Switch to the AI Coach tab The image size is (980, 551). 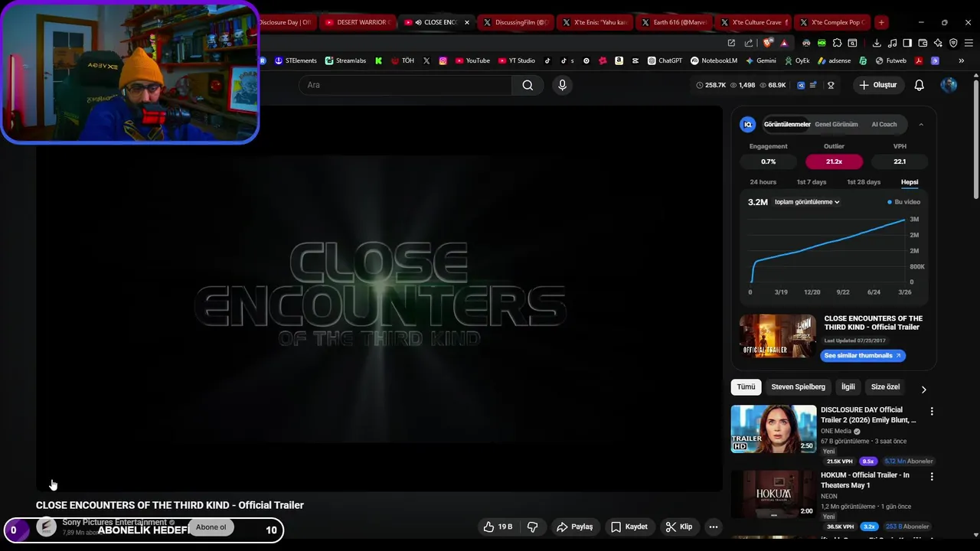(884, 124)
